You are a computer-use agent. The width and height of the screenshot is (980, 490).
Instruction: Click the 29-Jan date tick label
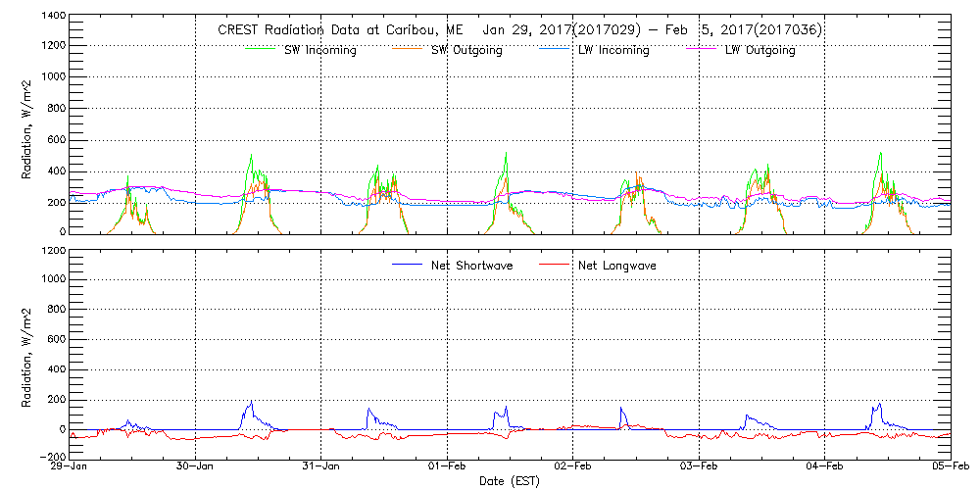pyautogui.click(x=70, y=466)
